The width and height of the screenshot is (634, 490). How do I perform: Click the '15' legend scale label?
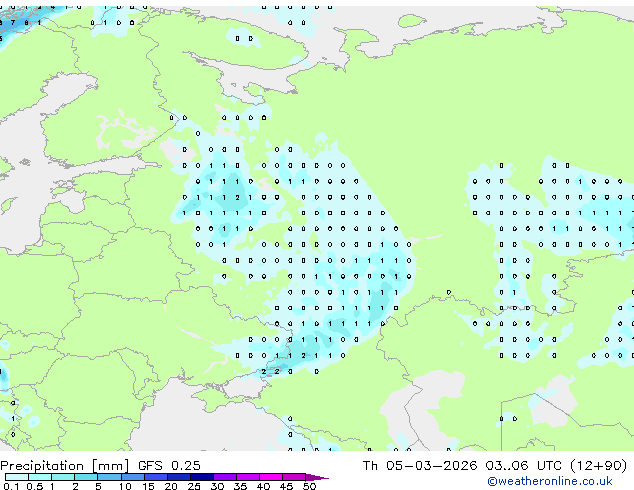(x=148, y=486)
